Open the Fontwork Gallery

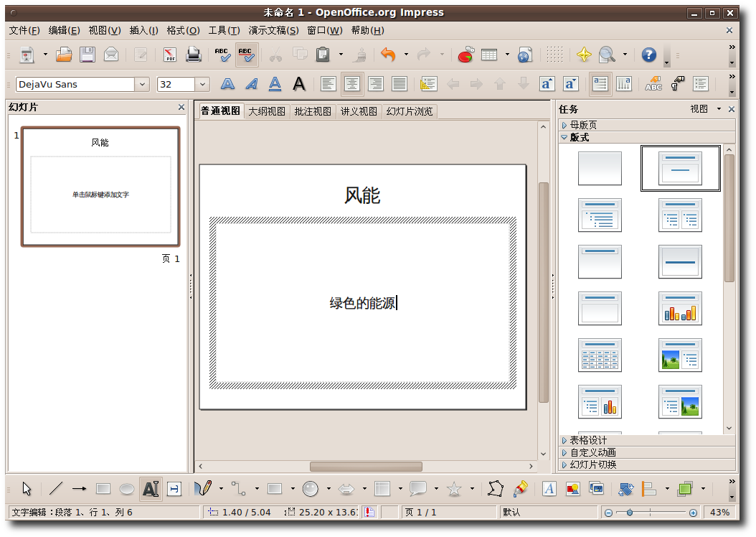[549, 489]
